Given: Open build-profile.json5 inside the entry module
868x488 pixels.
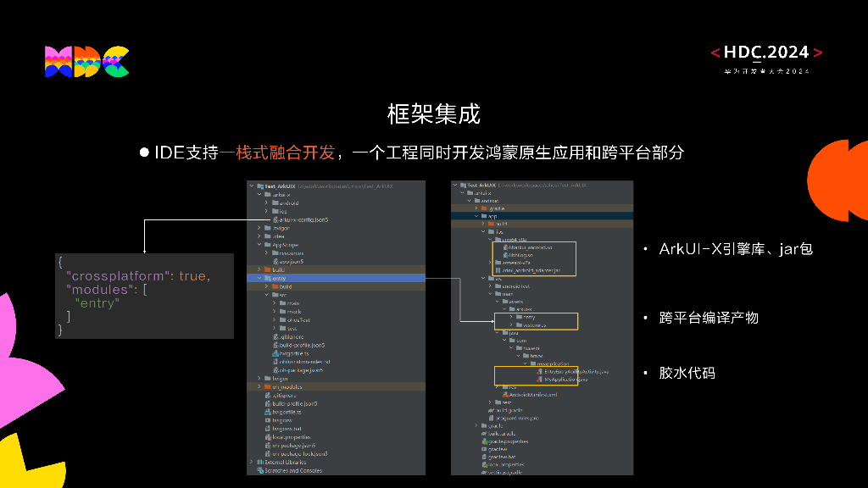Looking at the screenshot, I should (x=301, y=345).
